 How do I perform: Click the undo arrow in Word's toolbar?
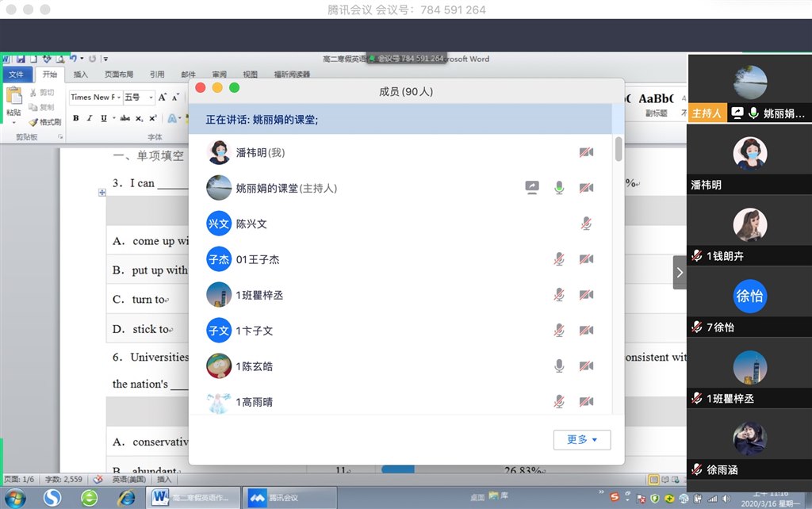tap(73, 59)
